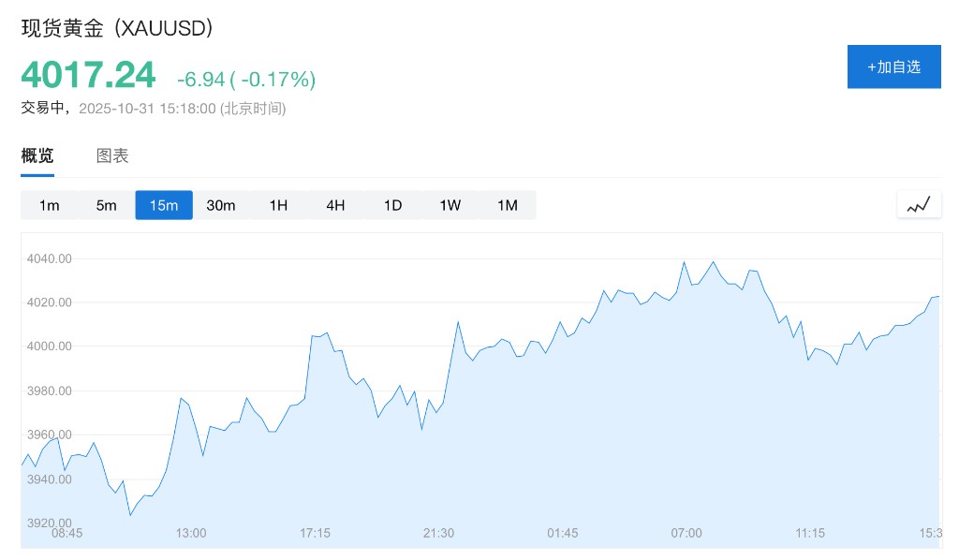Click the -6.94 (-0.17%) change value
The image size is (959, 560).
click(x=246, y=80)
